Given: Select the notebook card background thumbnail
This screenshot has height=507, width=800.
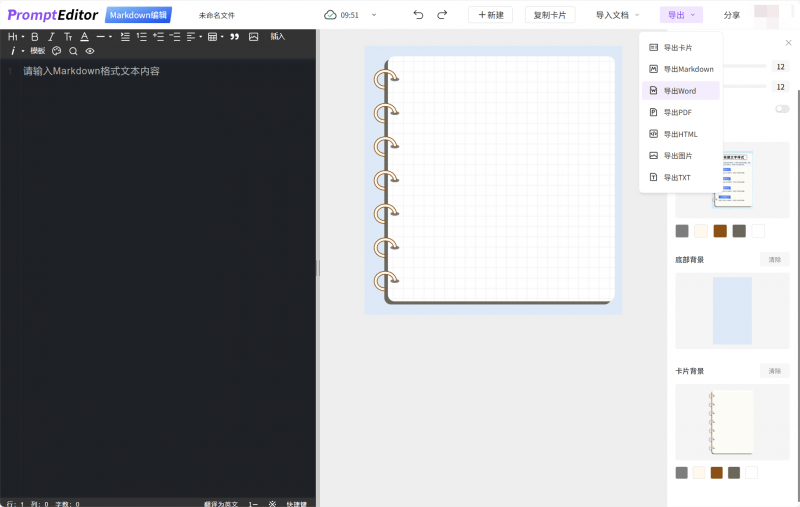Looking at the screenshot, I should (731, 420).
